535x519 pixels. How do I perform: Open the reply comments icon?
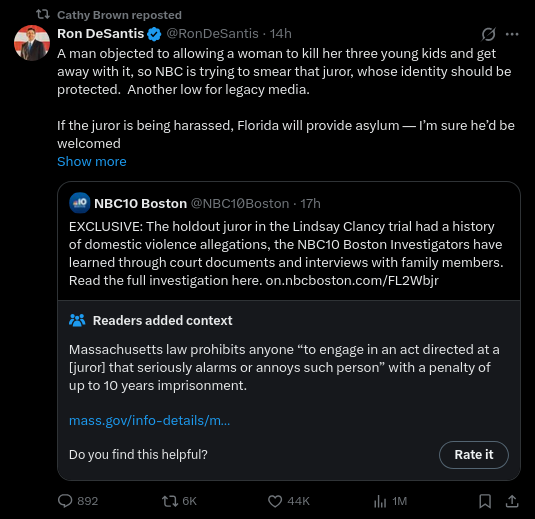point(65,501)
